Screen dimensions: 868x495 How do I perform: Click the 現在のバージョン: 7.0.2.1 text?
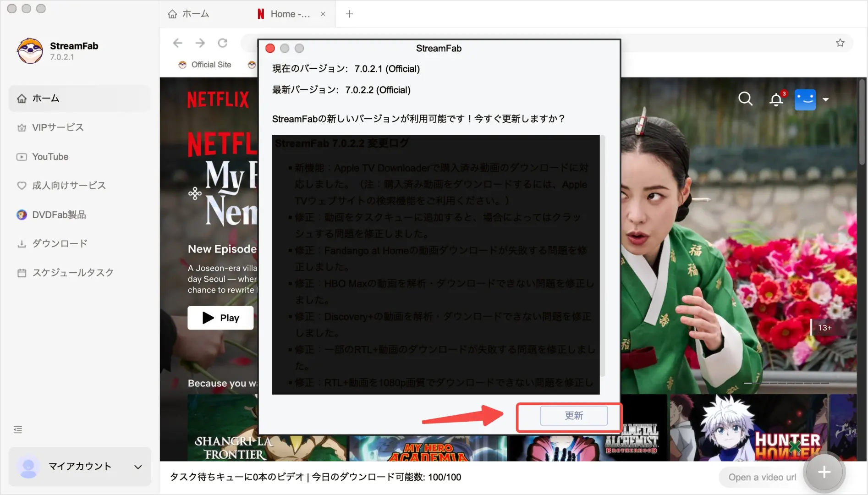point(346,69)
